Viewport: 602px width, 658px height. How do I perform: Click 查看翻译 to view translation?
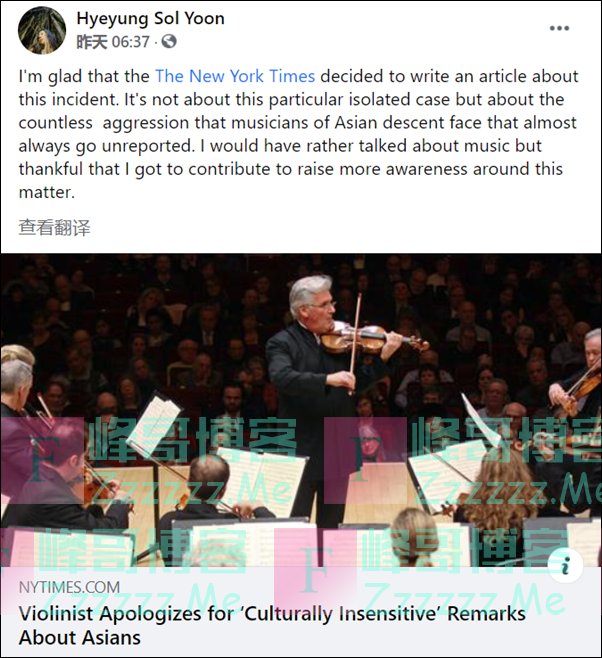[54, 227]
